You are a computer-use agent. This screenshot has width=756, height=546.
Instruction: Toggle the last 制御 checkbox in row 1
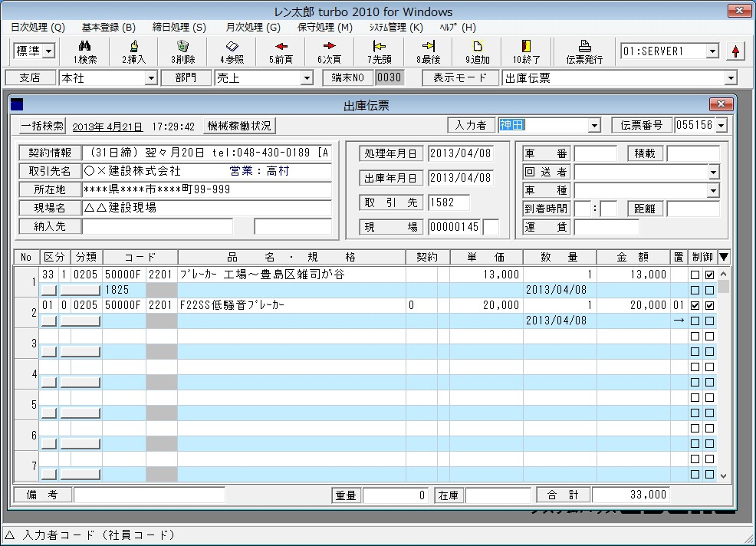tap(709, 275)
